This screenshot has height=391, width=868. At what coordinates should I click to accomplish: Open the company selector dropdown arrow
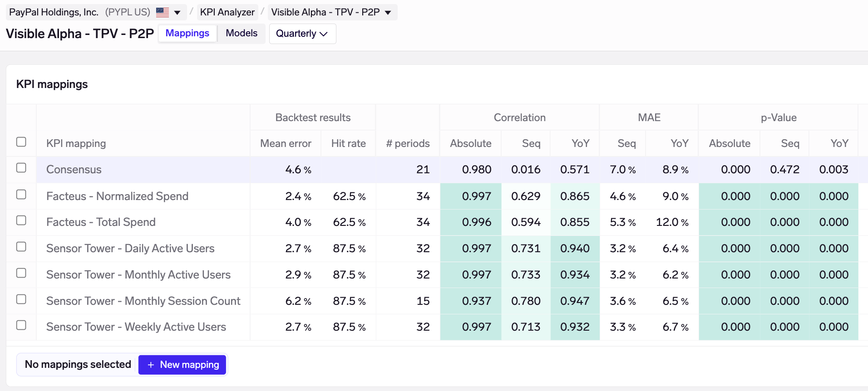[177, 13]
